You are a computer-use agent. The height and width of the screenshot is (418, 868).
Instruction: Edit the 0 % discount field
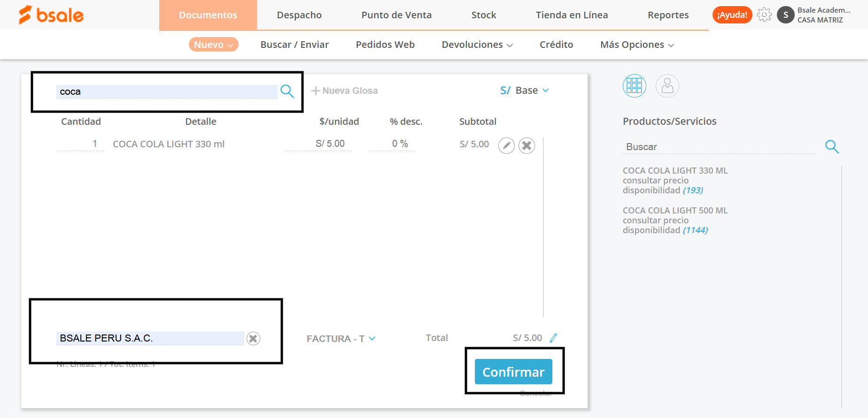[392, 144]
